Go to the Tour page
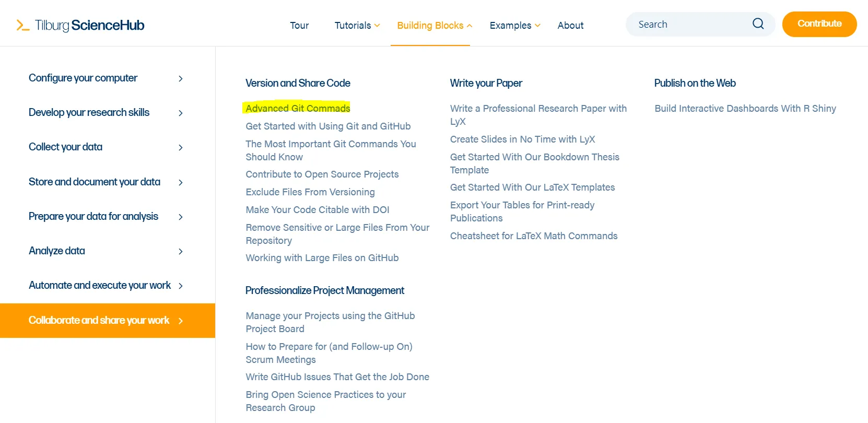This screenshot has width=868, height=423. pos(299,26)
